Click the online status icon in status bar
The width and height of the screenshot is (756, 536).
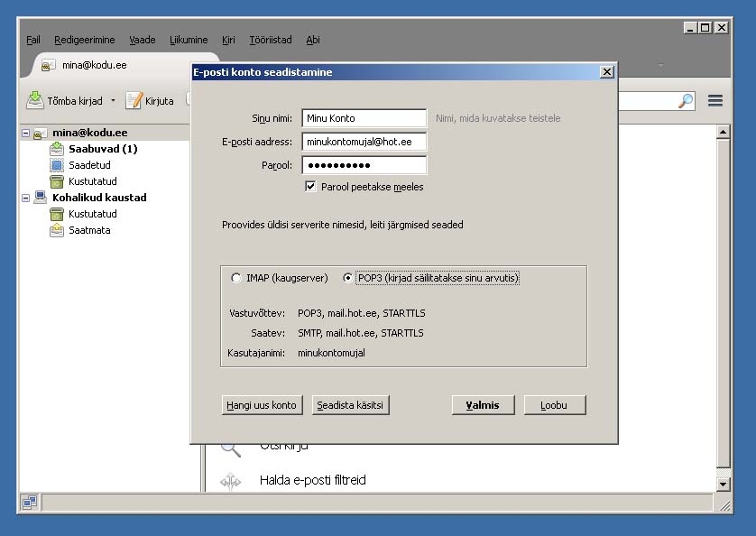[x=30, y=503]
